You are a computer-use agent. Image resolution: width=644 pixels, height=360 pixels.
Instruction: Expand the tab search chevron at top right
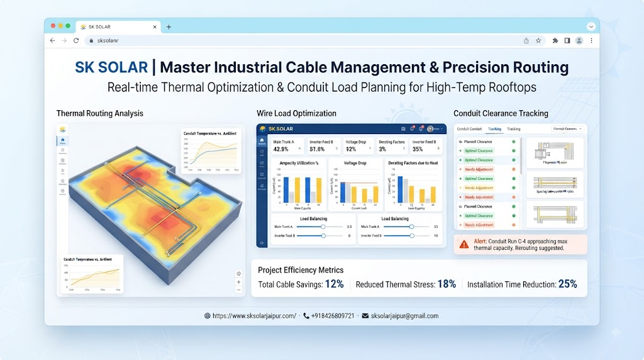pos(591,26)
